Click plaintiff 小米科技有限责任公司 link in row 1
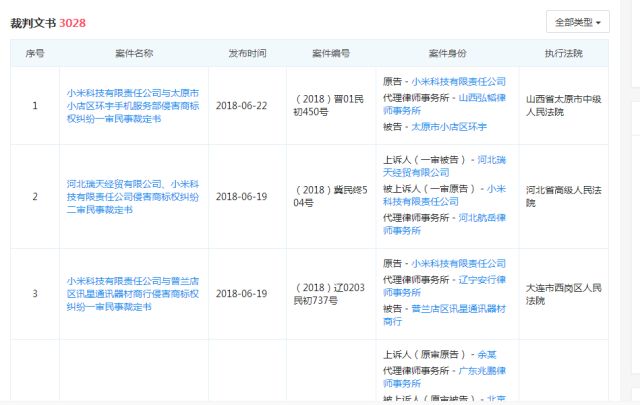Screen dimensions: 640x405 [458, 82]
